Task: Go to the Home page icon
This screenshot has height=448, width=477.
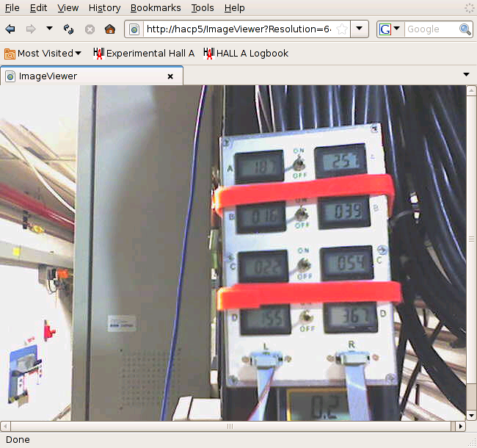Action: [x=110, y=29]
